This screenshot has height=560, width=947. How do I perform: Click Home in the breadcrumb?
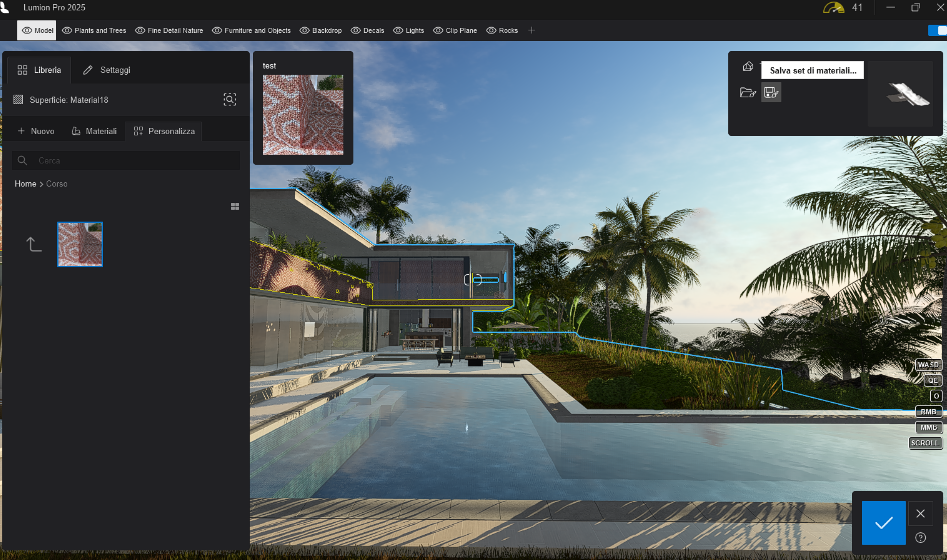click(25, 184)
